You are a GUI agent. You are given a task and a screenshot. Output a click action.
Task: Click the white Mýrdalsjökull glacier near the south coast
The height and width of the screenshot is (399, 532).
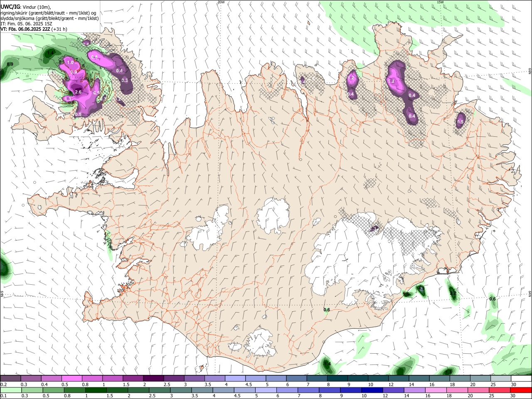[261, 343]
